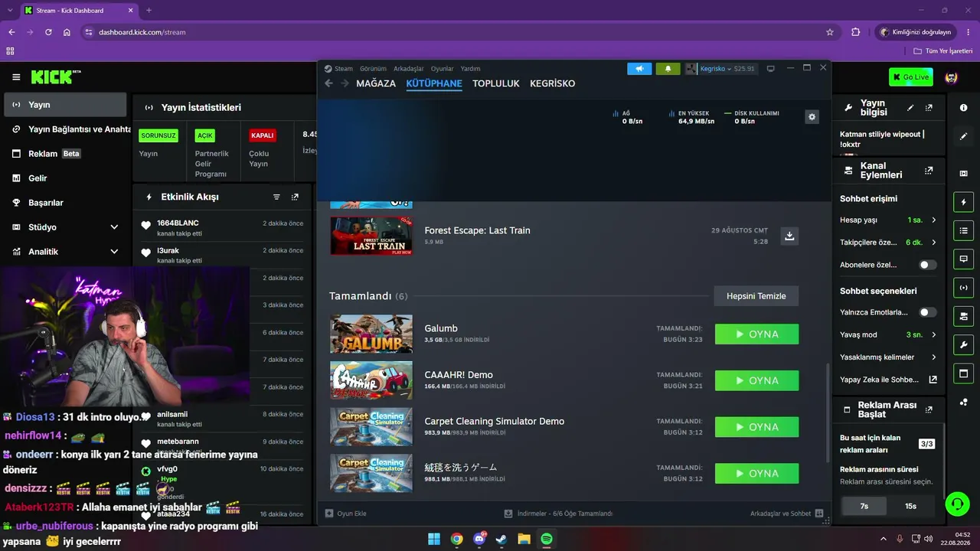The height and width of the screenshot is (551, 980).
Task: Open the Yardım menu in Steam
Action: (x=470, y=69)
